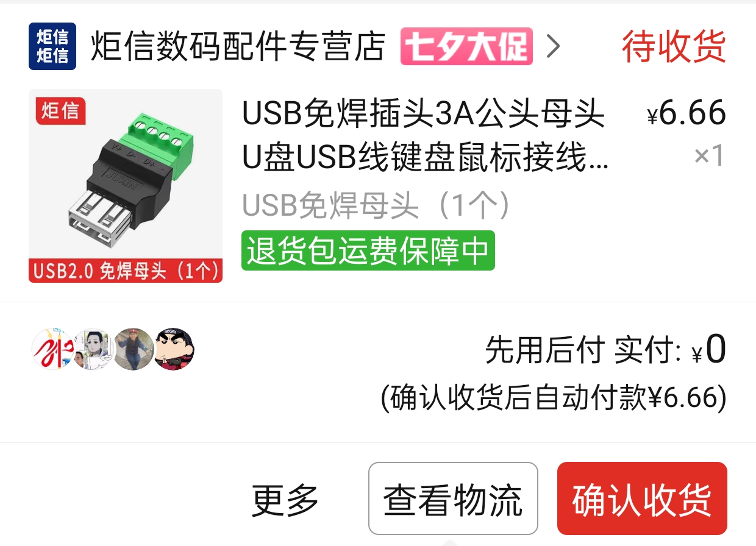The height and width of the screenshot is (546, 756).
Task: Click 查看物流 to view logistics
Action: 453,498
